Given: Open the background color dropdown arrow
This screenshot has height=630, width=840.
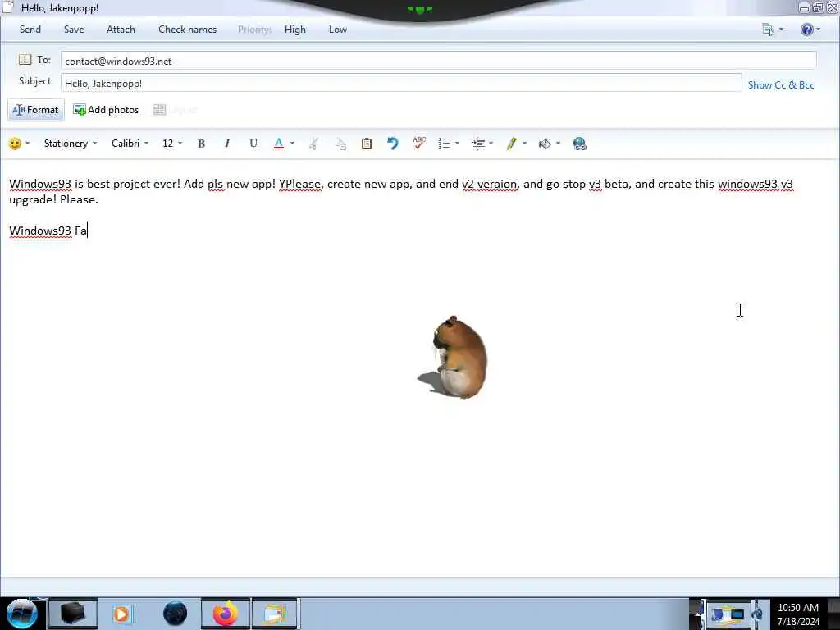Looking at the screenshot, I should coord(558,144).
